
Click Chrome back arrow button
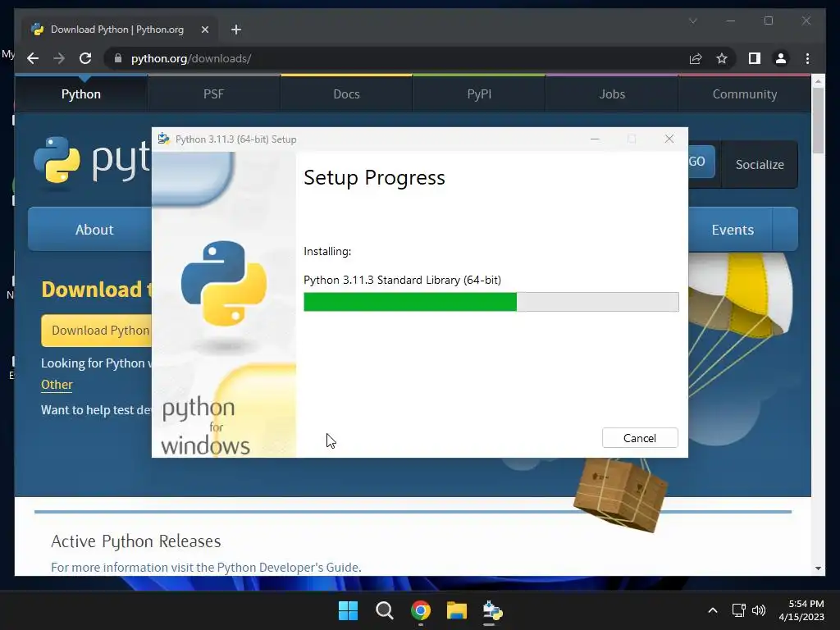click(x=33, y=58)
